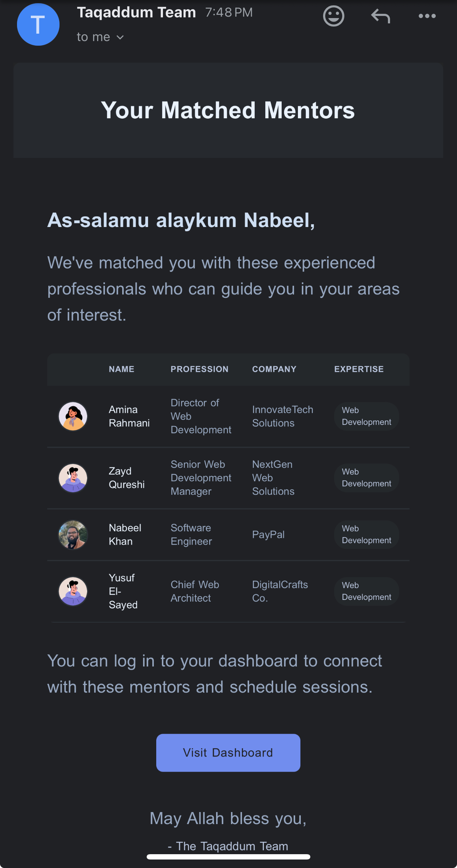Tap the Taqaddum Team sender avatar
This screenshot has height=868, width=457.
[x=38, y=24]
